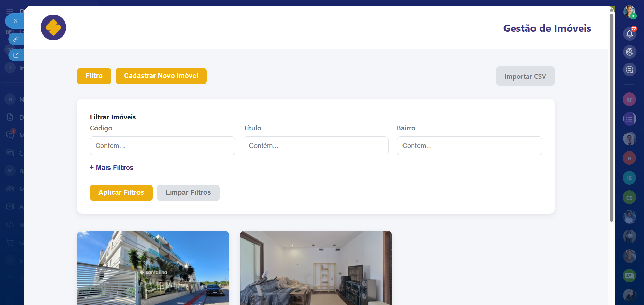This screenshot has width=644, height=305.
Task: Click the BC item icon in left sidebar
Action: 10,171
